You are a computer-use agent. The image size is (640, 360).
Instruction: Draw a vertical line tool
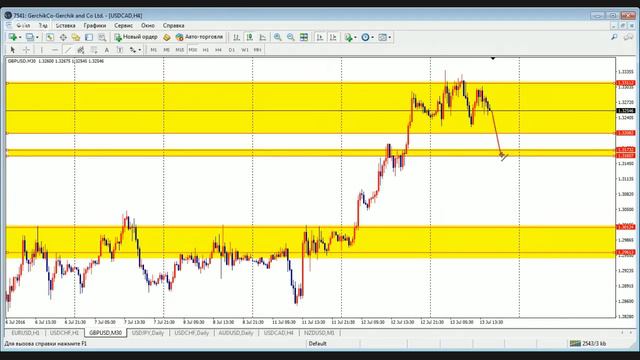click(x=41, y=50)
